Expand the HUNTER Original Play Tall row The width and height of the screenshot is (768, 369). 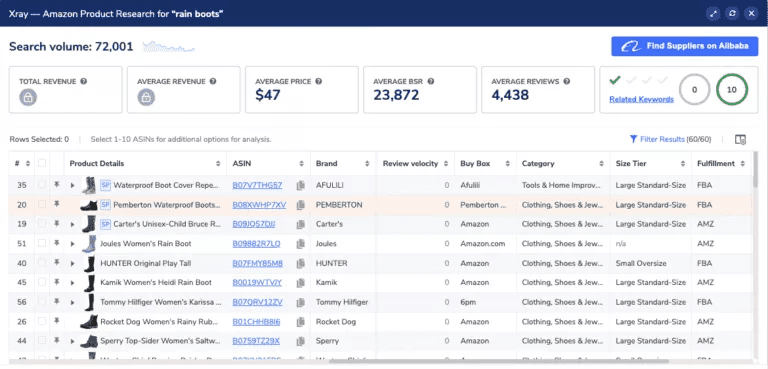tap(72, 264)
